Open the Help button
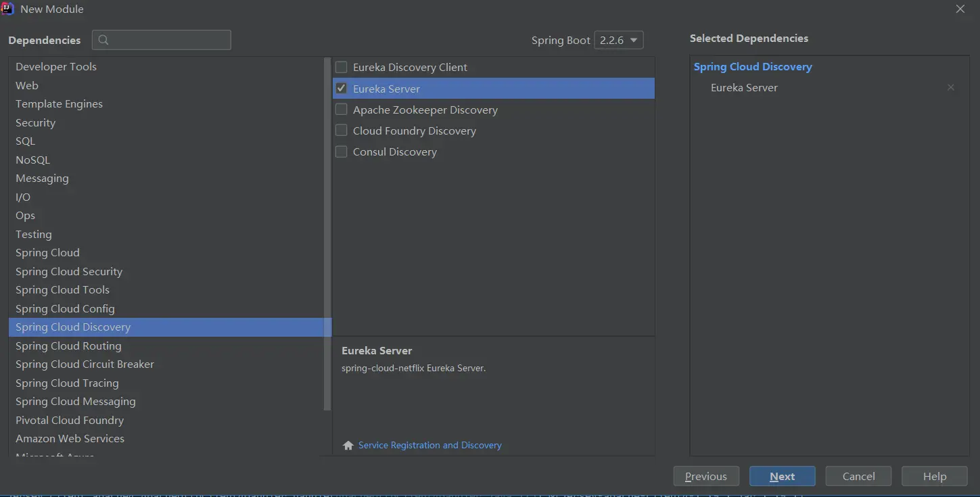This screenshot has height=497, width=980. point(935,476)
